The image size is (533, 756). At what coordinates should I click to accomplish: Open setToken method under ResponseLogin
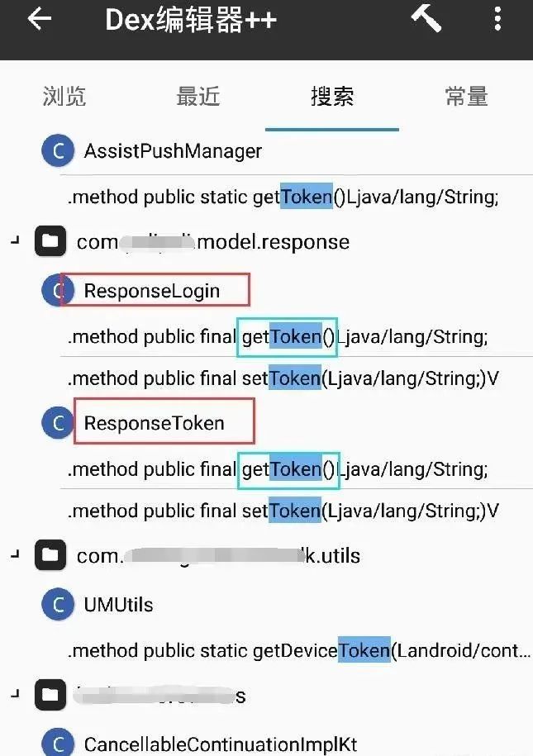tap(283, 378)
